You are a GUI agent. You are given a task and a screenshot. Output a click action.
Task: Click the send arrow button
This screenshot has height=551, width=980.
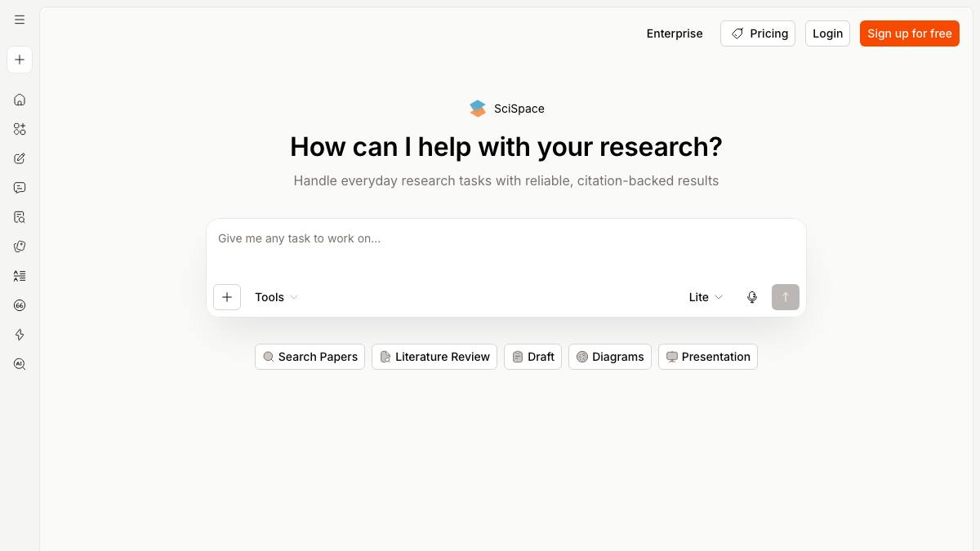(786, 297)
